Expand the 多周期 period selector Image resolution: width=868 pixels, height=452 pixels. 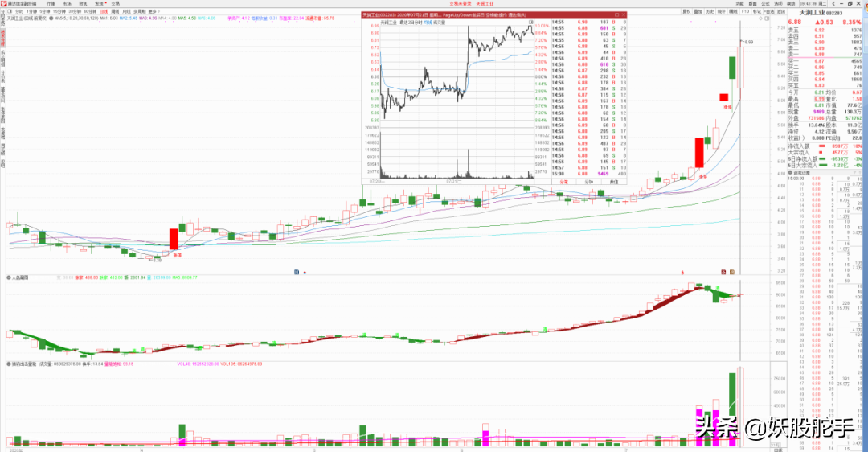tap(139, 12)
